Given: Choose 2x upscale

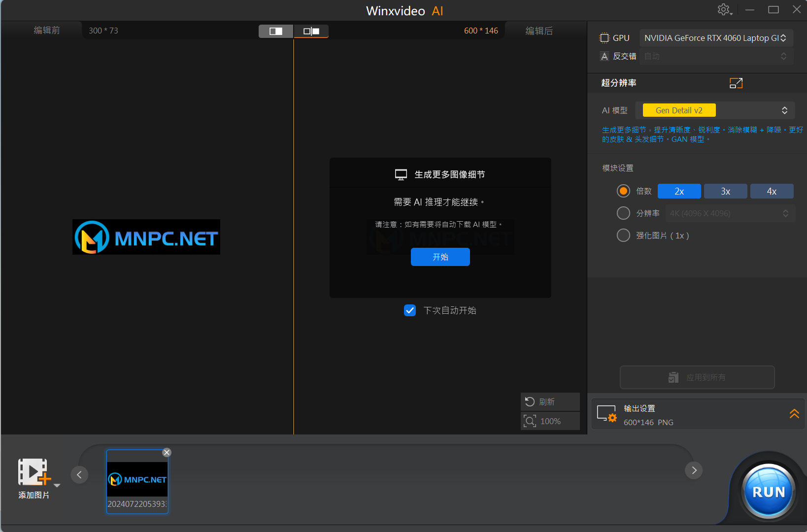Looking at the screenshot, I should point(679,191).
